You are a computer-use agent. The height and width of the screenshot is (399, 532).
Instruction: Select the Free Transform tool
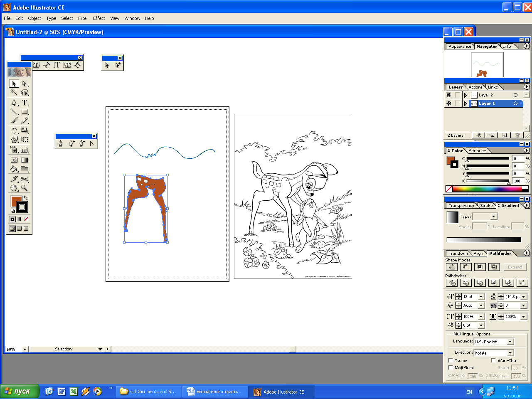tap(25, 140)
